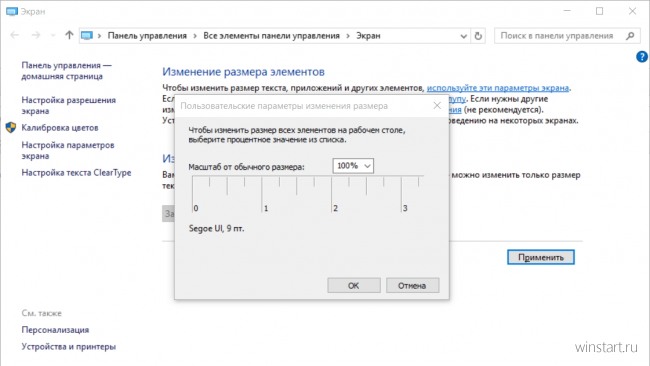Screen dimensions: 650x366
Task: Minimize the 'Экран' window
Action: pyautogui.click(x=567, y=11)
